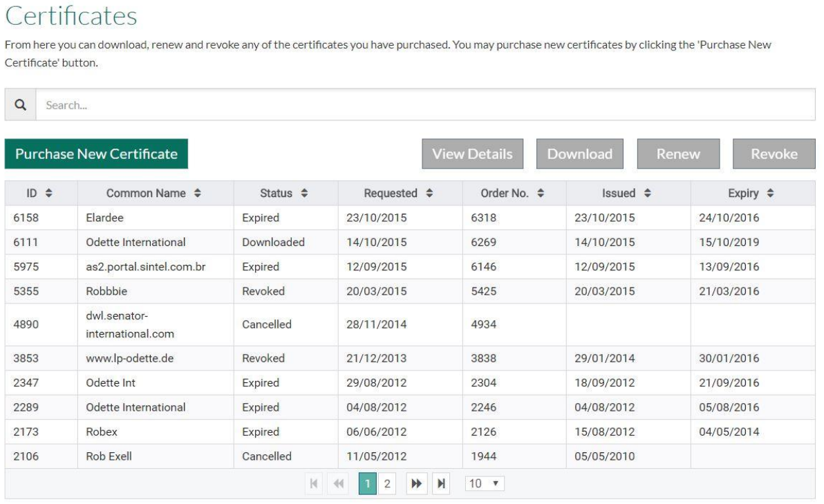The height and width of the screenshot is (504, 824).
Task: Click the Revoke button
Action: click(x=774, y=154)
